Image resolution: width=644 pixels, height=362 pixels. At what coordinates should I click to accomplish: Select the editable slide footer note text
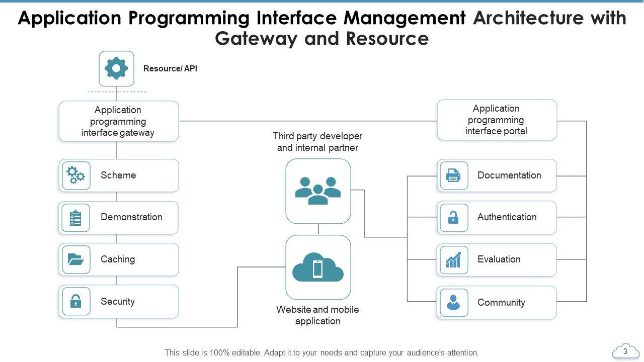point(321,353)
